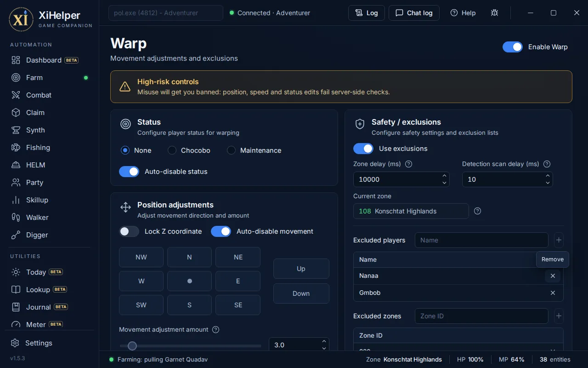Select the Chocobo status radio button
This screenshot has width=588, height=368.
(x=172, y=150)
